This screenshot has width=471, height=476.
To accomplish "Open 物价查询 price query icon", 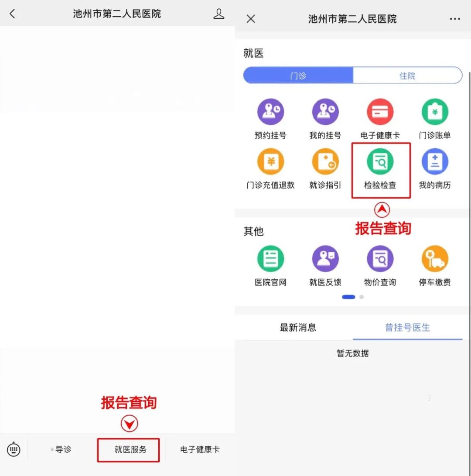I will [380, 259].
